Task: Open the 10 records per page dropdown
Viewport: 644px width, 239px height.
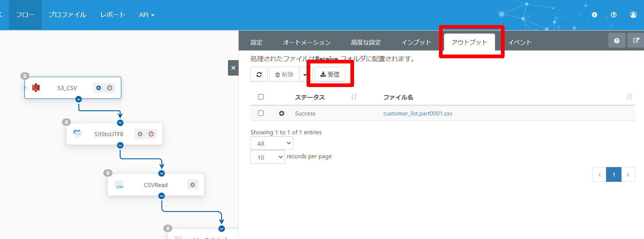Action: [x=268, y=157]
